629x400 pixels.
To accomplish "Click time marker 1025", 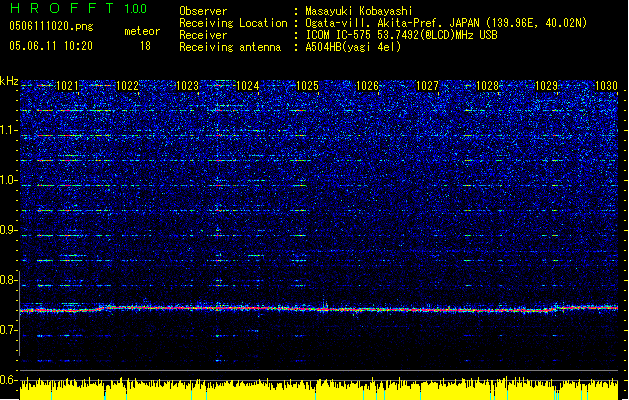I will coord(307,86).
